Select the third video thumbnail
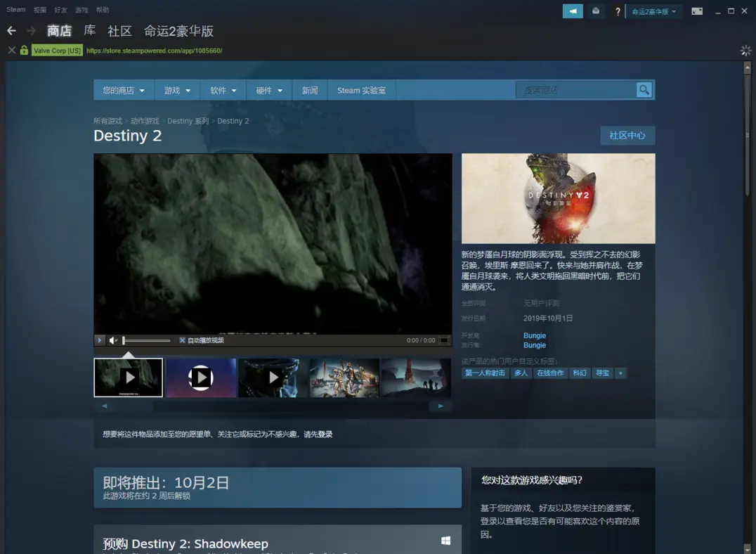 [x=273, y=378]
